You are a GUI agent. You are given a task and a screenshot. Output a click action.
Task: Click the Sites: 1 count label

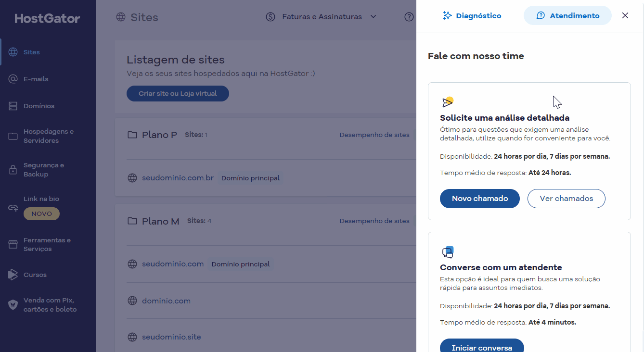196,135
